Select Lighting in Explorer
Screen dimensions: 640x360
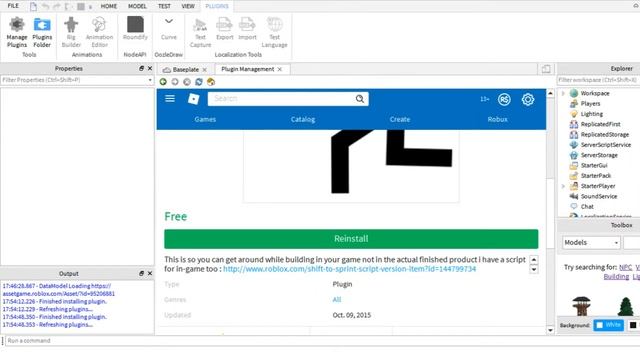coord(591,114)
